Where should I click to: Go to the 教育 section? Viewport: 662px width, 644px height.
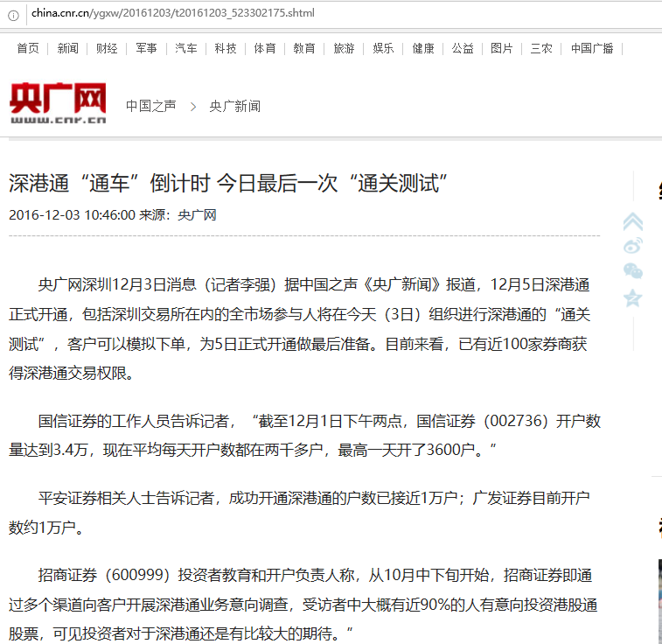pyautogui.click(x=304, y=49)
